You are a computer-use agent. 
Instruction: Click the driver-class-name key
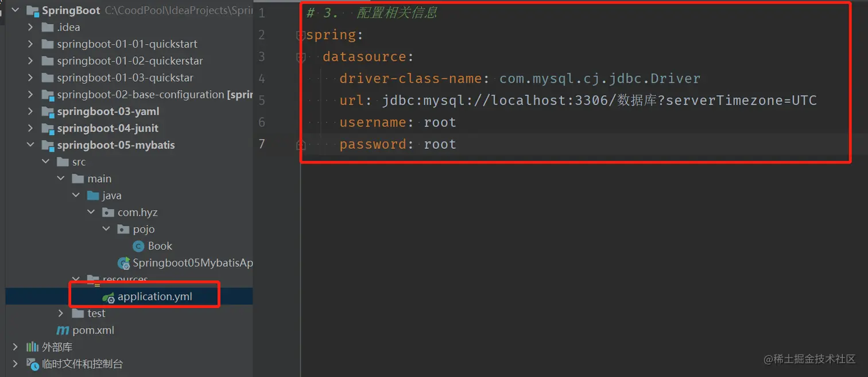coord(411,78)
